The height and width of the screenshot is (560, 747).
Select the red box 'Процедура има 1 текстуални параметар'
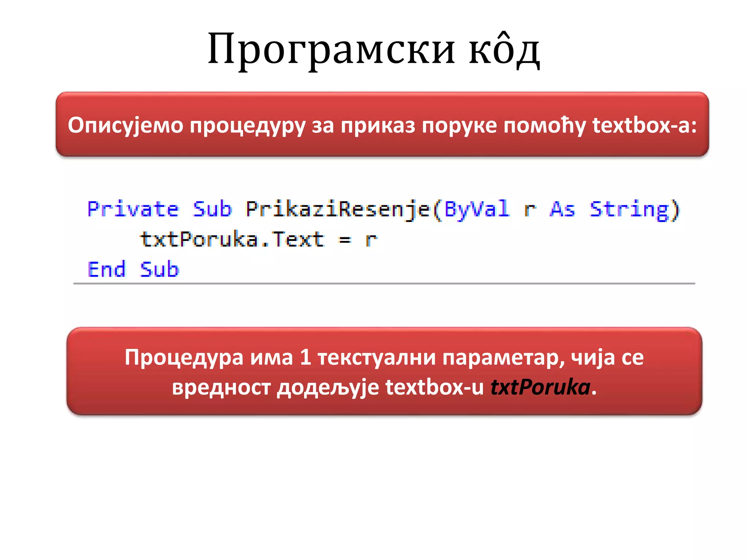tap(384, 371)
